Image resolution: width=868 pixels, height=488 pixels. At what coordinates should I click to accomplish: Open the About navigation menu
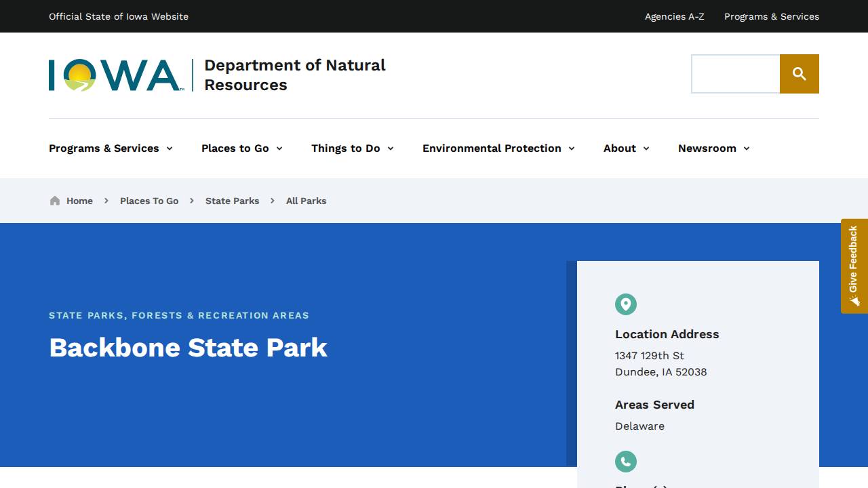619,148
